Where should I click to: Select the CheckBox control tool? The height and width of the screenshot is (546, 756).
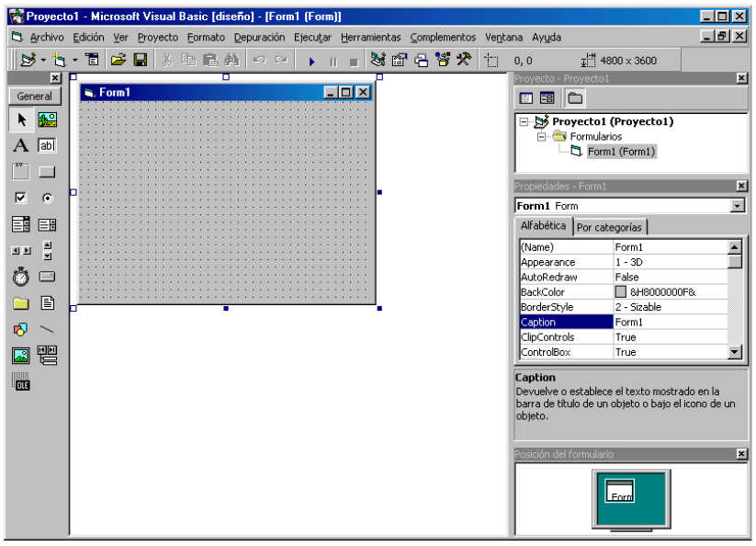point(21,198)
